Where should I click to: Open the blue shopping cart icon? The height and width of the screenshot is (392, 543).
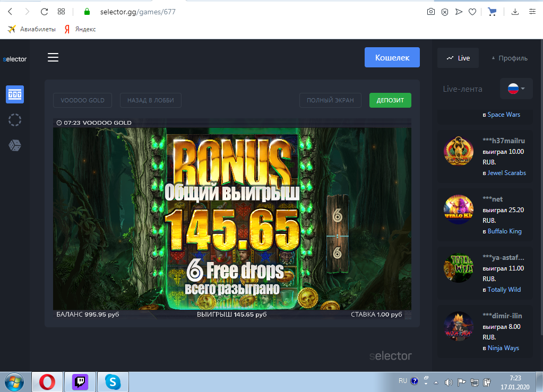tap(492, 12)
